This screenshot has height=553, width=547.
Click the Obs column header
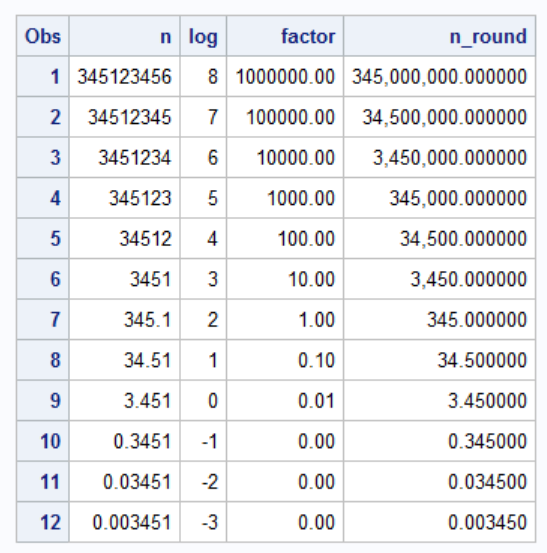click(x=43, y=36)
